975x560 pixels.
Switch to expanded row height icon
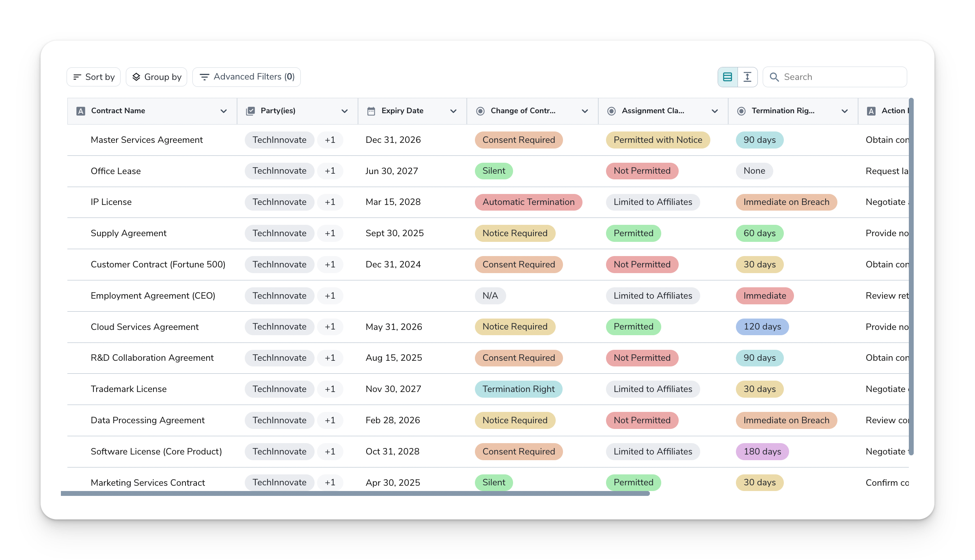[x=747, y=77]
